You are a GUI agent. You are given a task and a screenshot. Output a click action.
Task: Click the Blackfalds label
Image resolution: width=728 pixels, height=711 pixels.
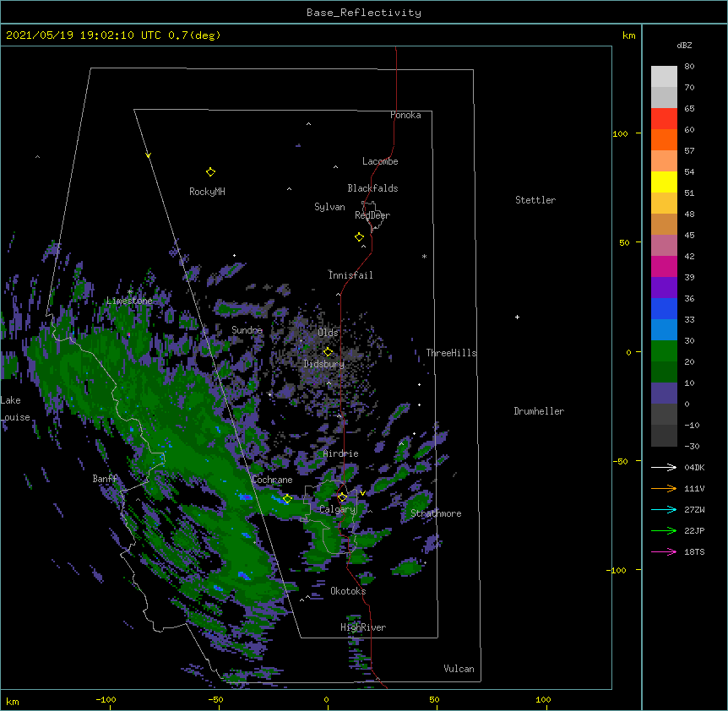coord(372,188)
